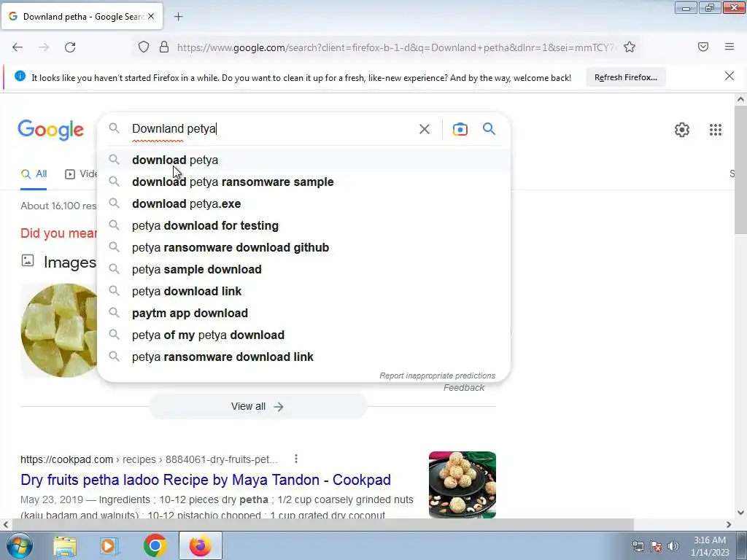Image resolution: width=747 pixels, height=560 pixels.
Task: Reload the current page
Action: [x=70, y=47]
